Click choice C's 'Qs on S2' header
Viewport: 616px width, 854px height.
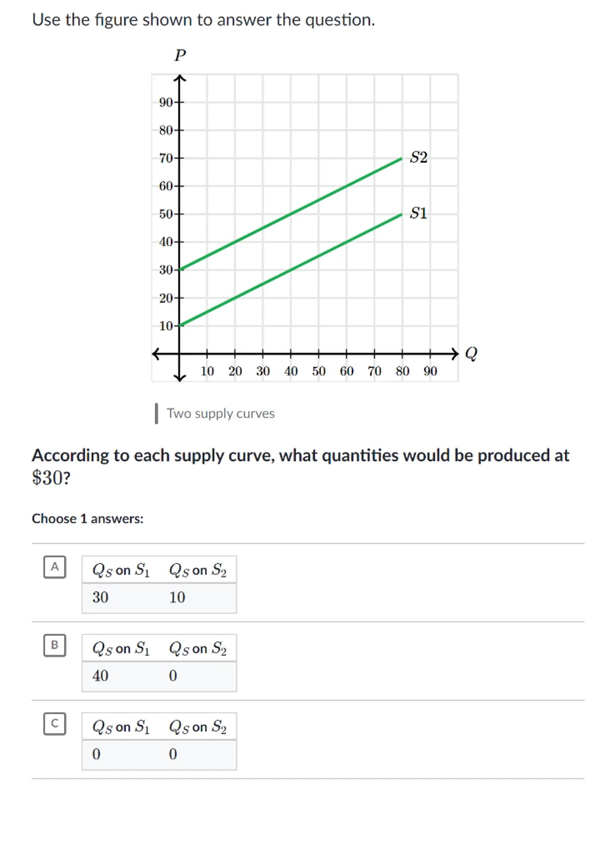tap(198, 727)
